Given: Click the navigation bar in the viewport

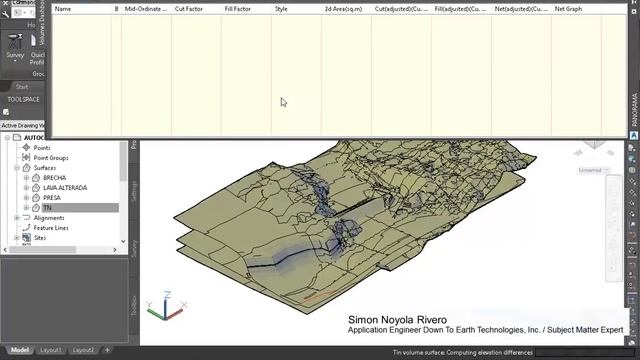Looking at the screenshot, I should pos(613,229).
